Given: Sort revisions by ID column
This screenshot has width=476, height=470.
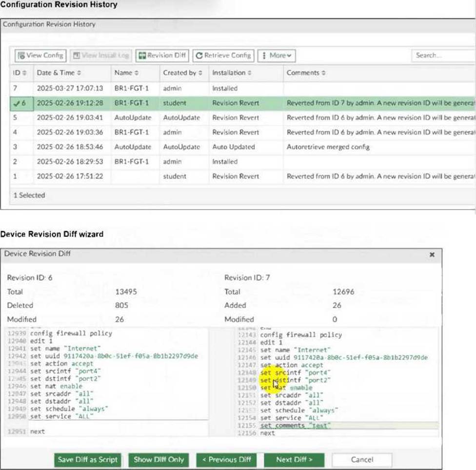Looking at the screenshot, I should 19,73.
